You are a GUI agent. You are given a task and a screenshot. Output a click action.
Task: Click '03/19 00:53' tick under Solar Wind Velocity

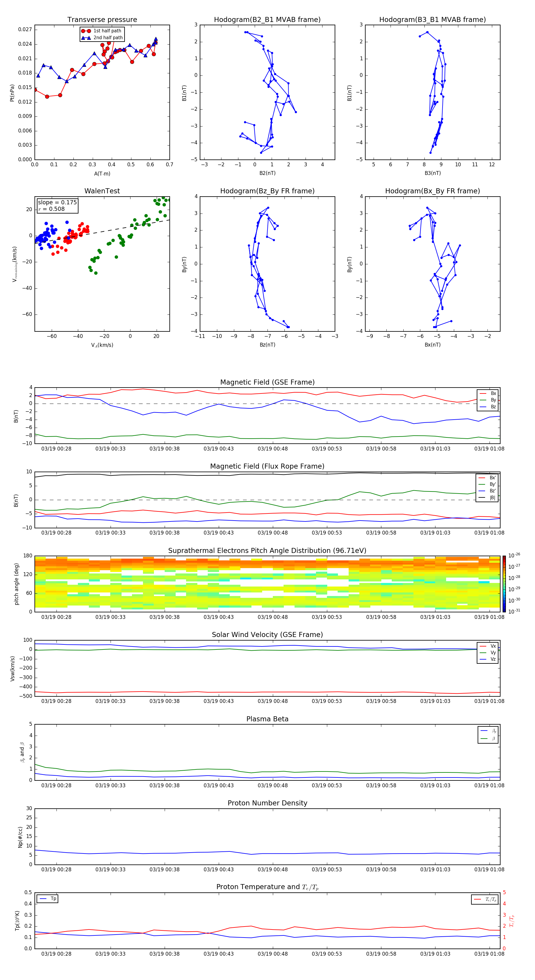pos(327,701)
